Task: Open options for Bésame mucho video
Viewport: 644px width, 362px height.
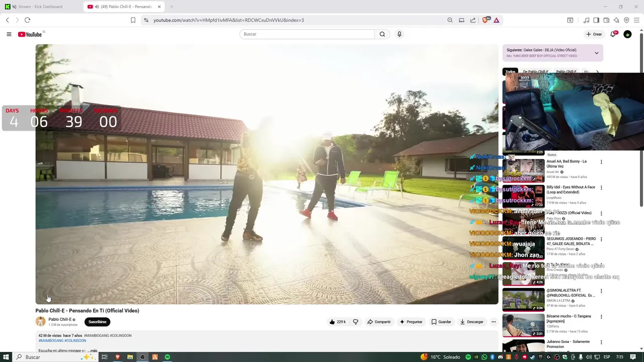Action: click(601, 317)
